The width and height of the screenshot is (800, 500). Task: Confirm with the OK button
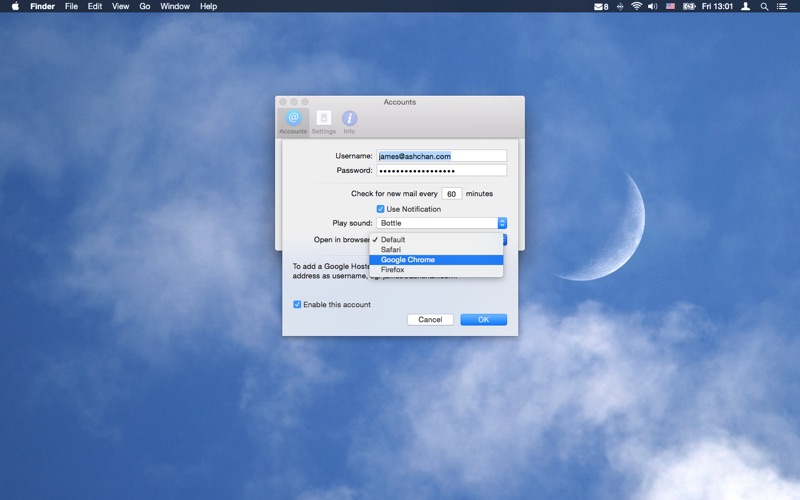tap(483, 320)
